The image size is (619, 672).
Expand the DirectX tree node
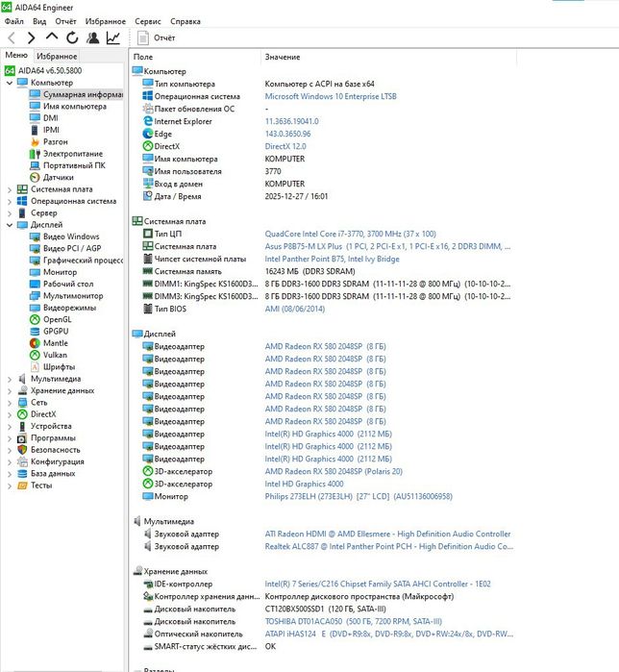point(10,414)
